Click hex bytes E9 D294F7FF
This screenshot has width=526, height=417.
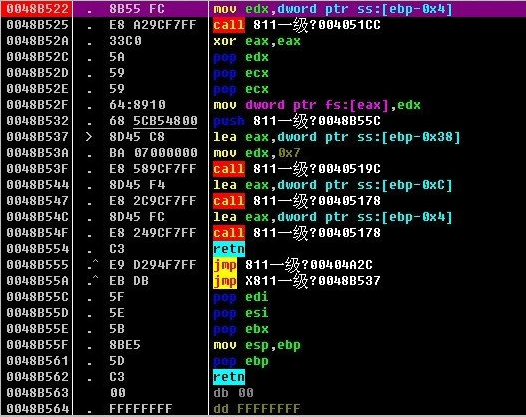click(153, 265)
